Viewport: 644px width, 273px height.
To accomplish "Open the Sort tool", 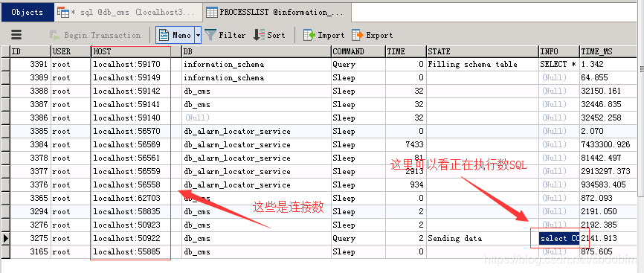I will point(269,36).
